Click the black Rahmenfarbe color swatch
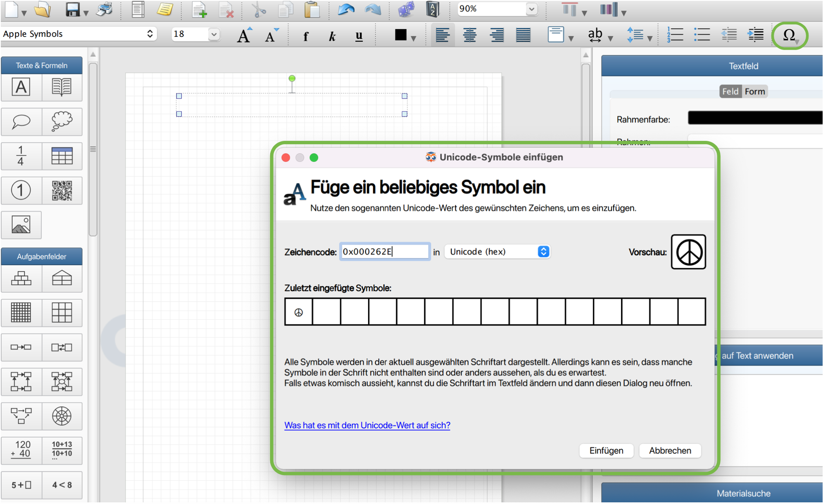823x504 pixels. pos(755,118)
